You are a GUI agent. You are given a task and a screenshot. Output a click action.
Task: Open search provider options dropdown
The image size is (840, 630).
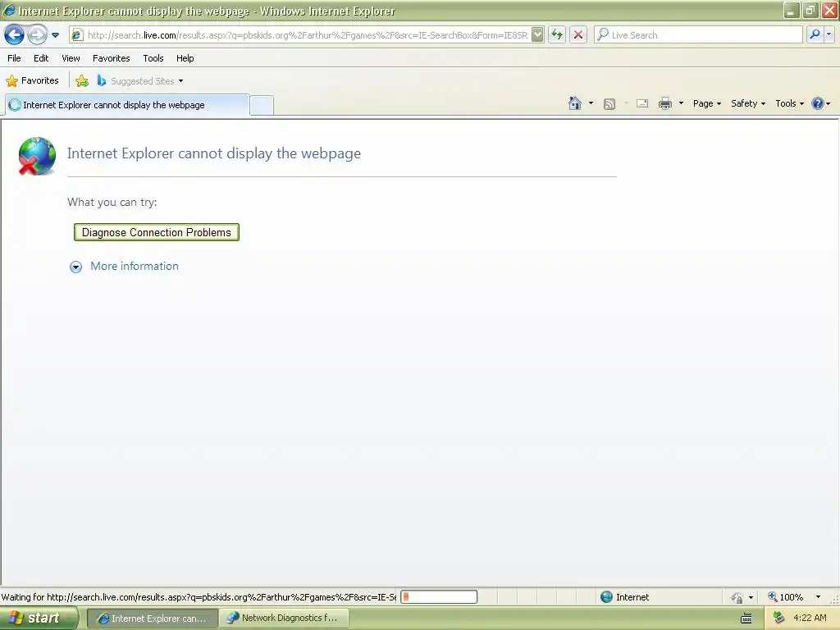pyautogui.click(x=829, y=35)
